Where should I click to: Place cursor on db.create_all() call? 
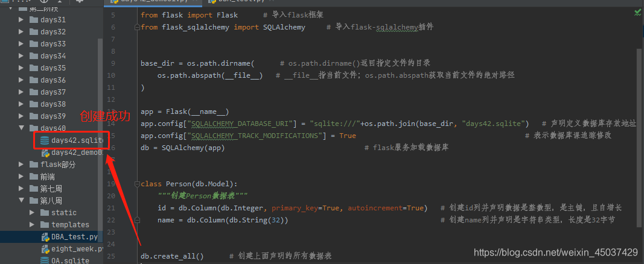pos(172,256)
